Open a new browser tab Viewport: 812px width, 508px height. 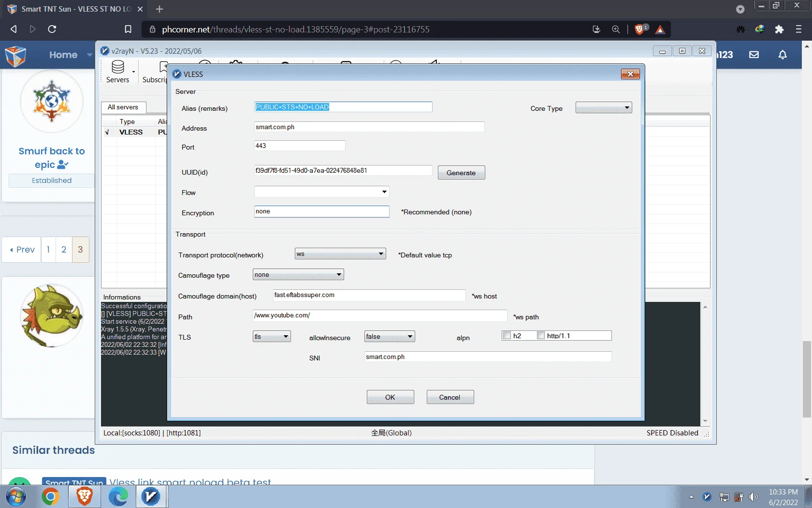point(159,9)
